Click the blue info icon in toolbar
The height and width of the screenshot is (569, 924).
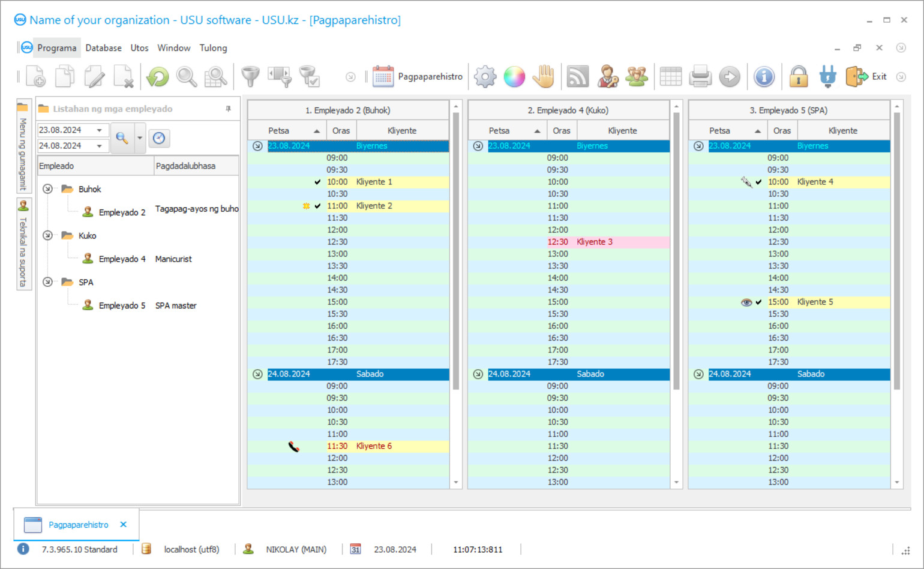coord(764,77)
